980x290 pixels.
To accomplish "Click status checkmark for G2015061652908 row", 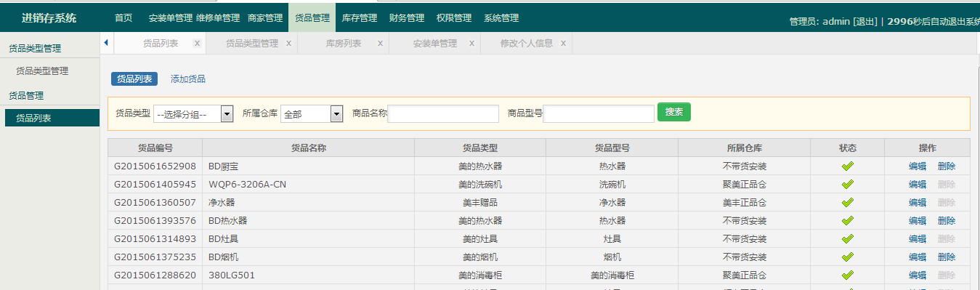I will [x=847, y=166].
